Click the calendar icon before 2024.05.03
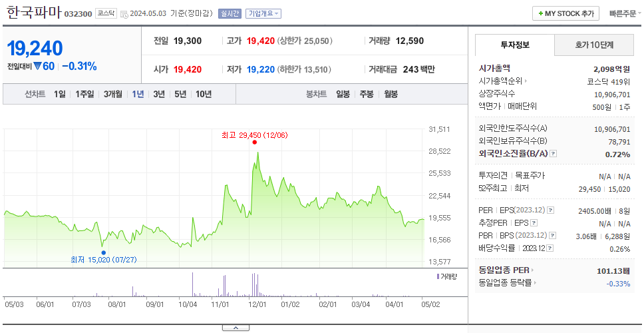The image size is (644, 333). [124, 14]
